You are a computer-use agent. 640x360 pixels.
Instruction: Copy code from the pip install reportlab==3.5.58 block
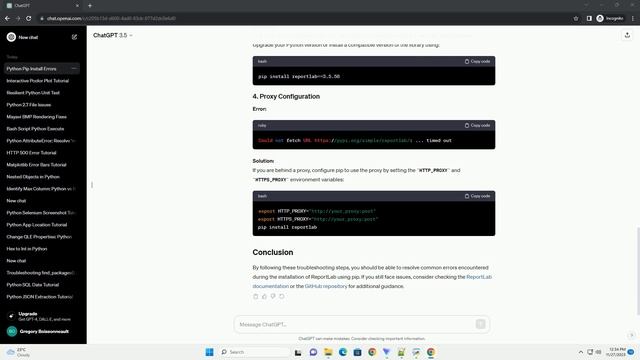coord(477,61)
